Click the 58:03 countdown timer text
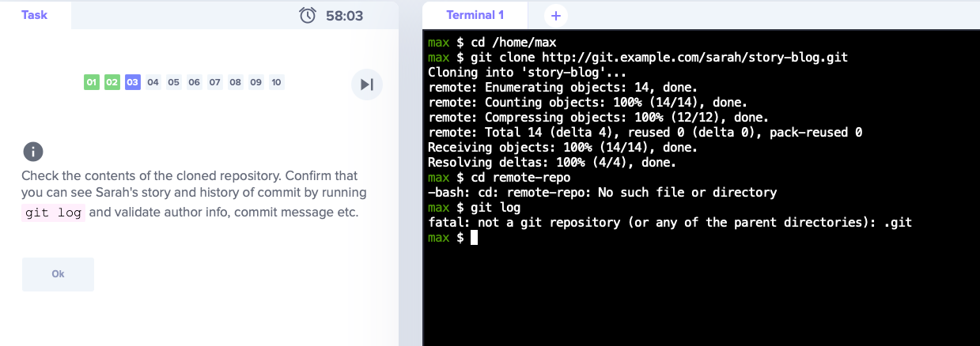 (x=344, y=15)
